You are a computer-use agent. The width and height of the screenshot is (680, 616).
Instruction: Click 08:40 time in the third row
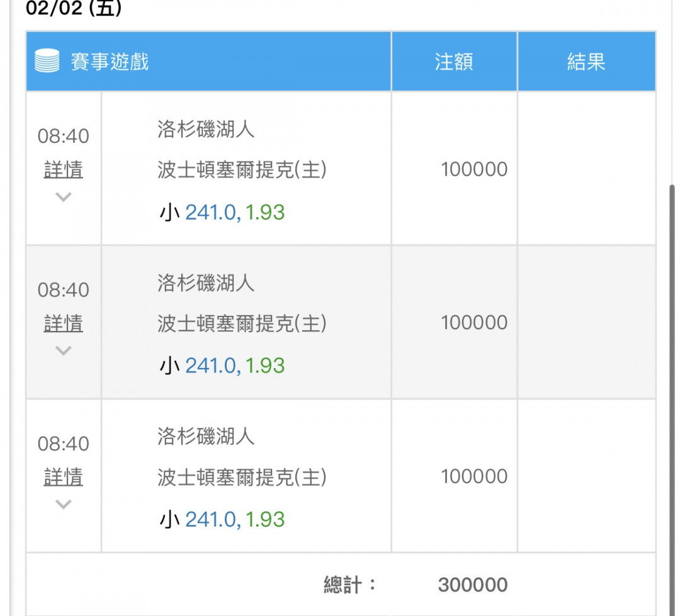click(64, 444)
